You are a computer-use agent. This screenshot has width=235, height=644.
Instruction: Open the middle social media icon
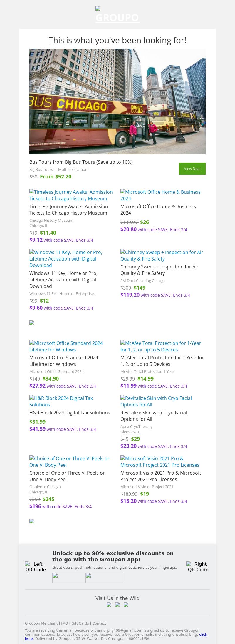117,605
